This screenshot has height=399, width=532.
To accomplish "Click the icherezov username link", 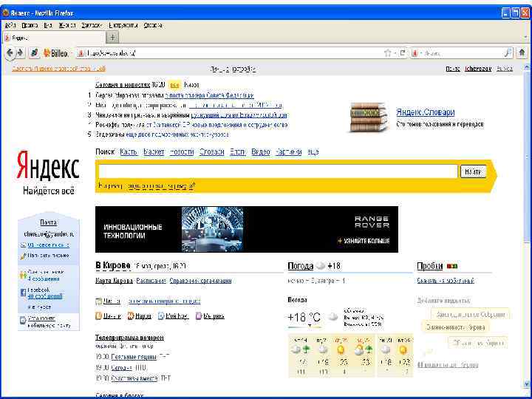I will coord(478,69).
